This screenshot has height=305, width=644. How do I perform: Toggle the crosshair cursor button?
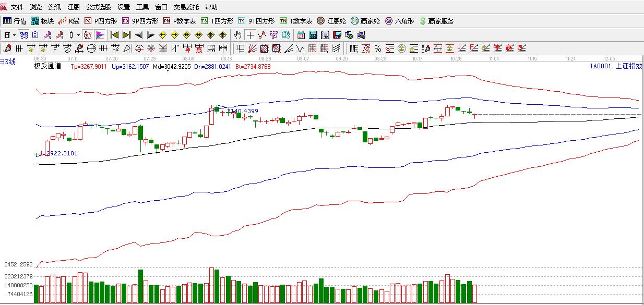click(250, 35)
